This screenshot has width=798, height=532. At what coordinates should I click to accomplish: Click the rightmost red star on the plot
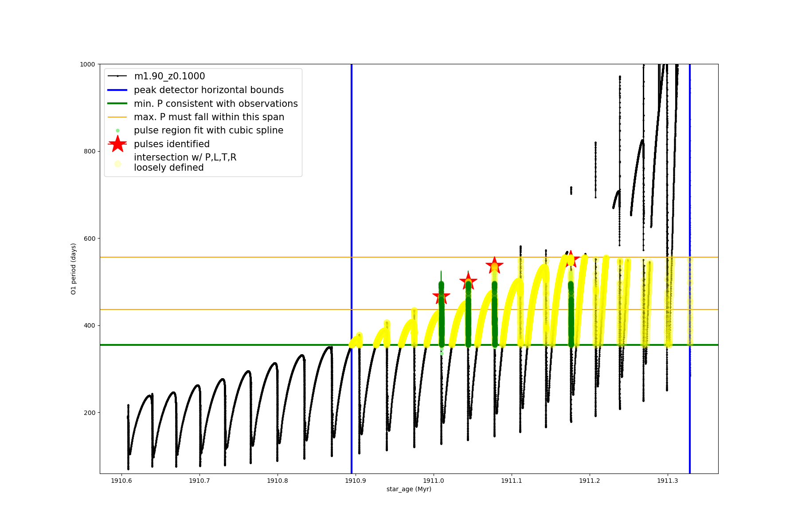tap(571, 259)
